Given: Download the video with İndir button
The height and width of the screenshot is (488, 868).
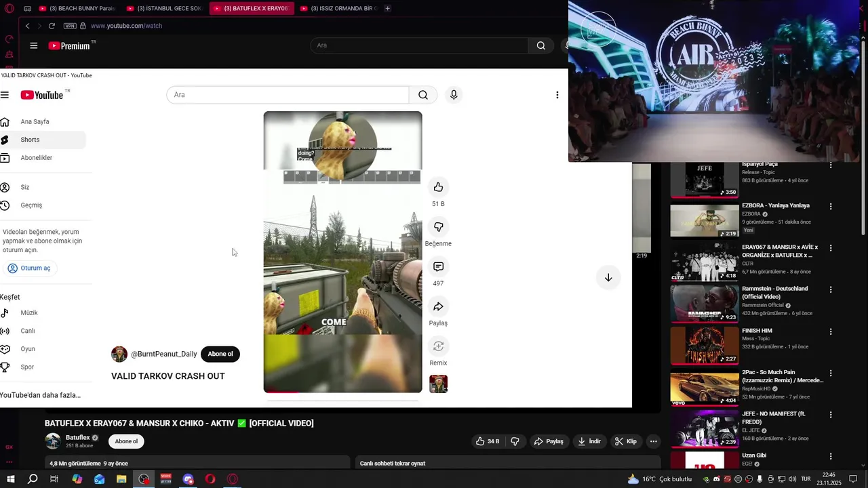Looking at the screenshot, I should [589, 441].
